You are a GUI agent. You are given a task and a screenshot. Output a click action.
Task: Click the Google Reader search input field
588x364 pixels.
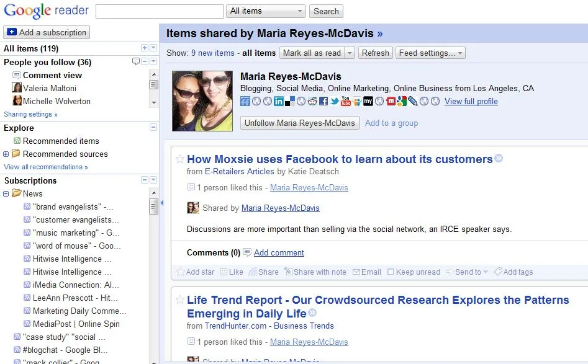coord(160,11)
